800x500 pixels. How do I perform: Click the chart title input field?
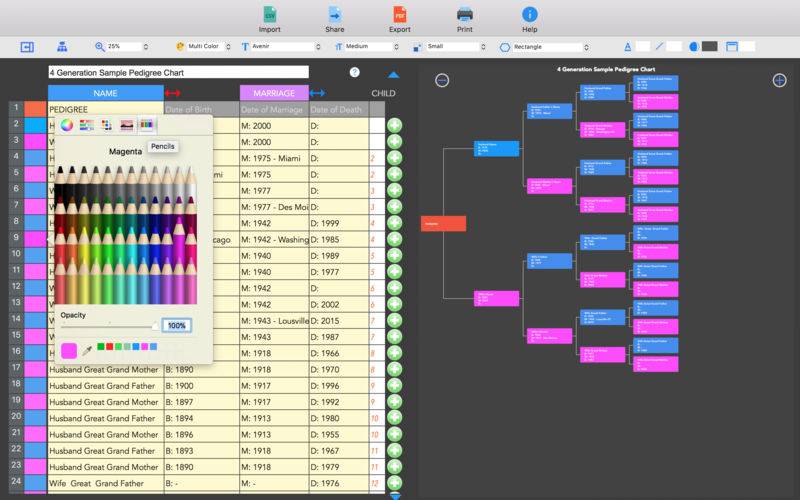pos(179,72)
